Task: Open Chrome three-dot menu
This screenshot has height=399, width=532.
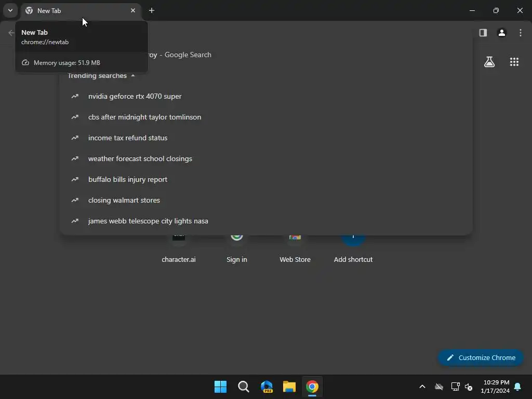Action: [521, 33]
